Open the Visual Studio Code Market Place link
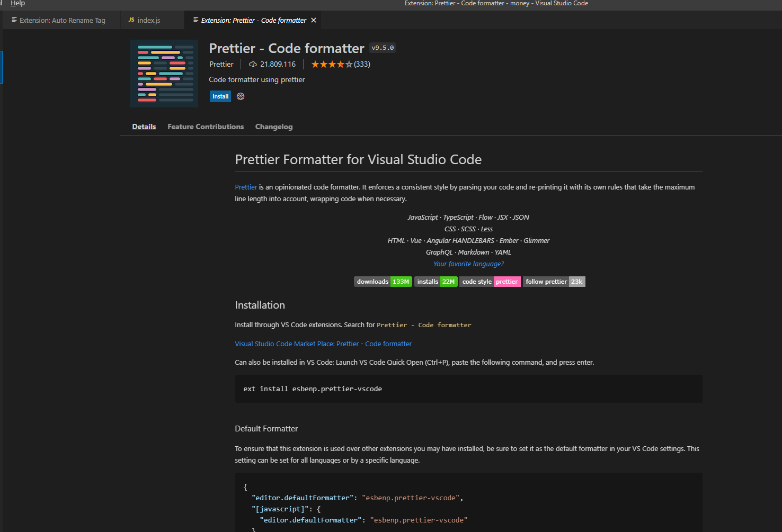This screenshot has height=532, width=782. (323, 344)
